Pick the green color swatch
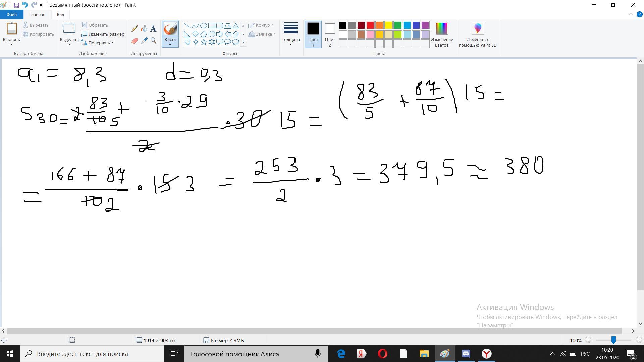 point(398,25)
